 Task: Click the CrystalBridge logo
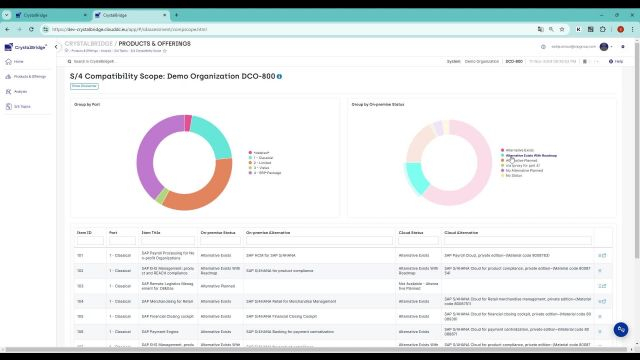(x=25, y=47)
